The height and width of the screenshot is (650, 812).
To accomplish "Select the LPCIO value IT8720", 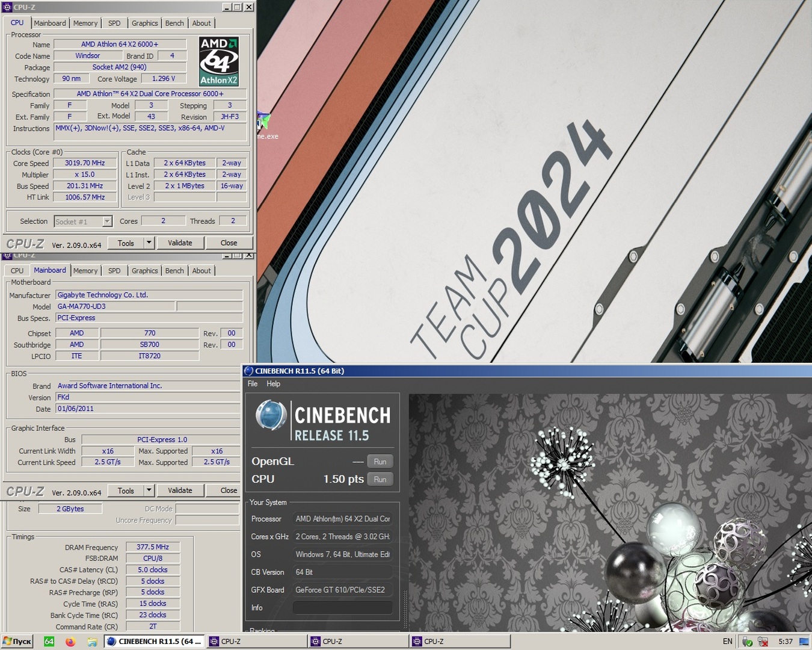I will [x=150, y=356].
